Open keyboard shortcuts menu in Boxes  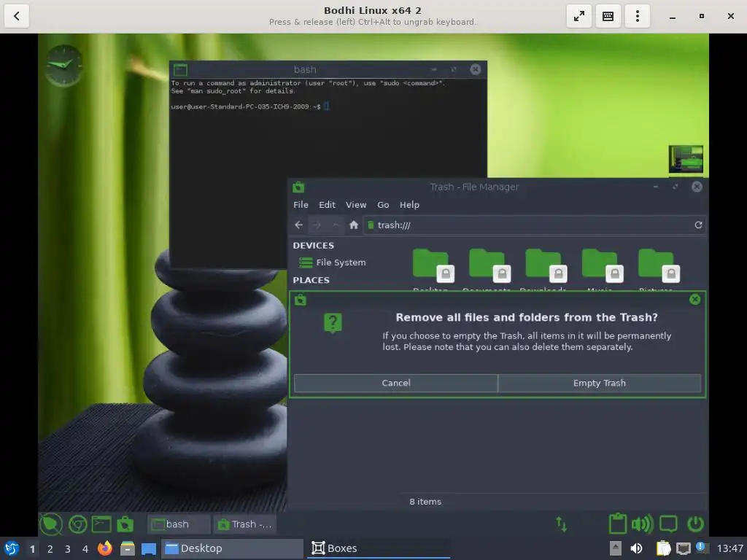point(608,16)
